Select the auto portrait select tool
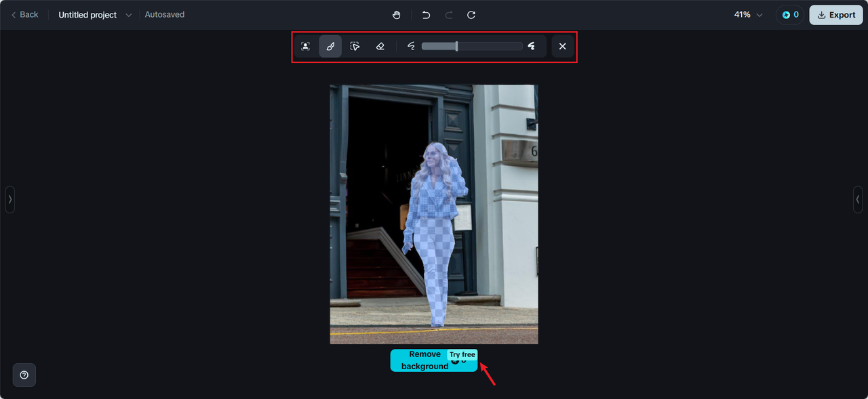 tap(305, 46)
